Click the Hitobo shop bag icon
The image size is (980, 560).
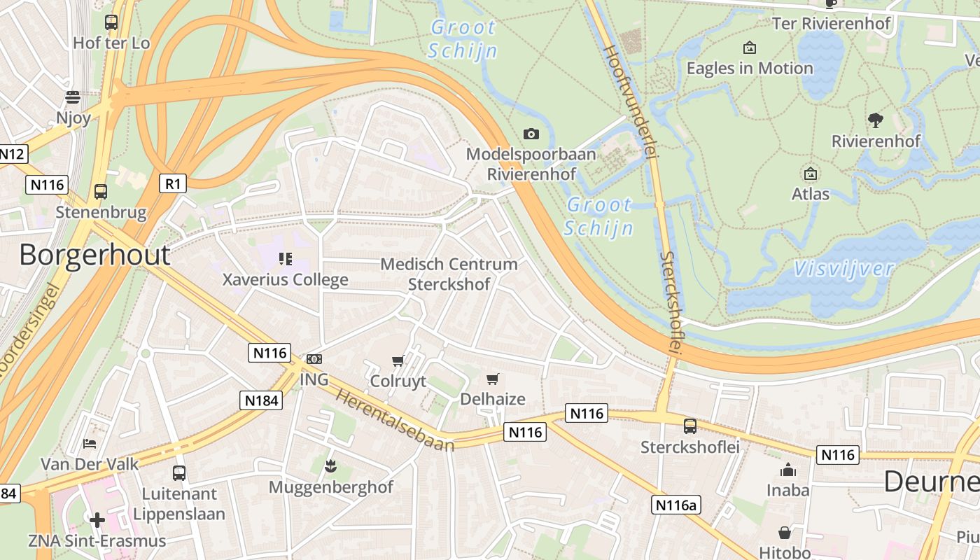[x=785, y=533]
